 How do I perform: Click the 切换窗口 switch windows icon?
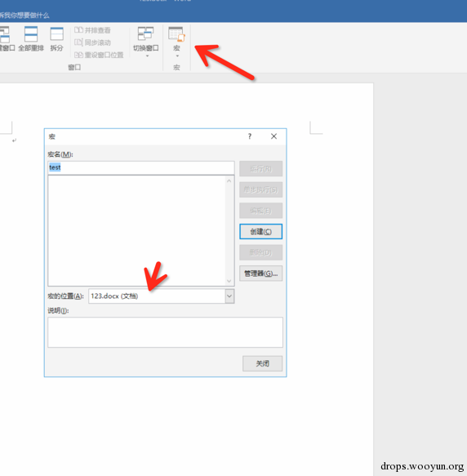(x=146, y=33)
